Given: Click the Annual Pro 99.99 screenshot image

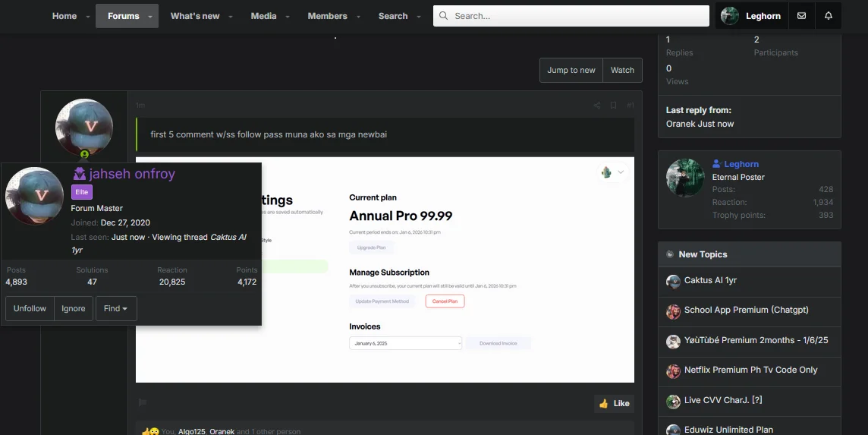Looking at the screenshot, I should coord(385,270).
